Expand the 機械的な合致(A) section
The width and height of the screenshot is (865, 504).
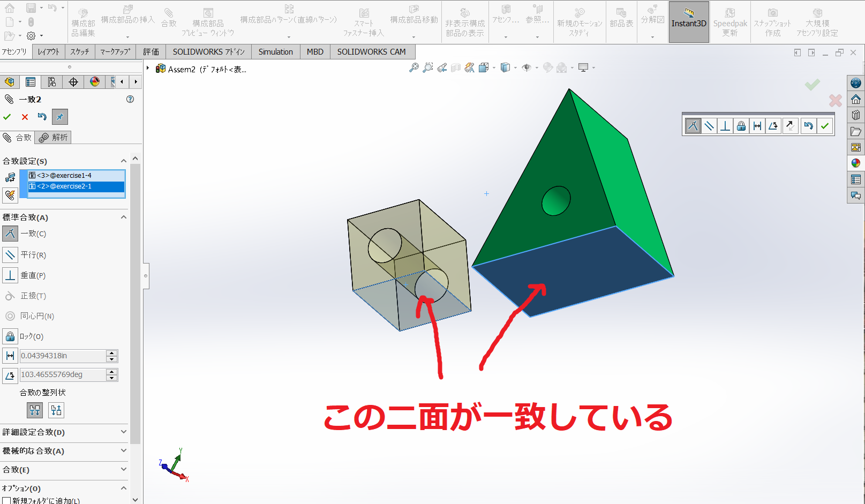[x=124, y=450]
